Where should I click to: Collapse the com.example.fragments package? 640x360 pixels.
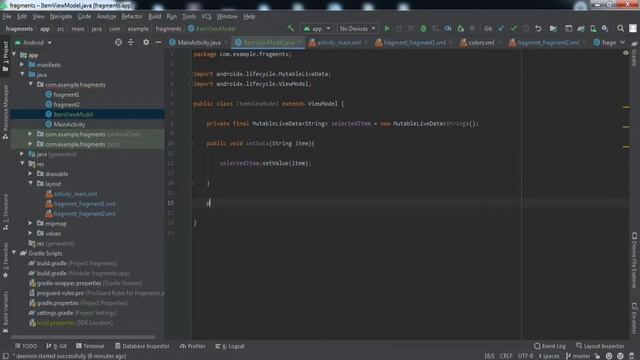click(31, 84)
